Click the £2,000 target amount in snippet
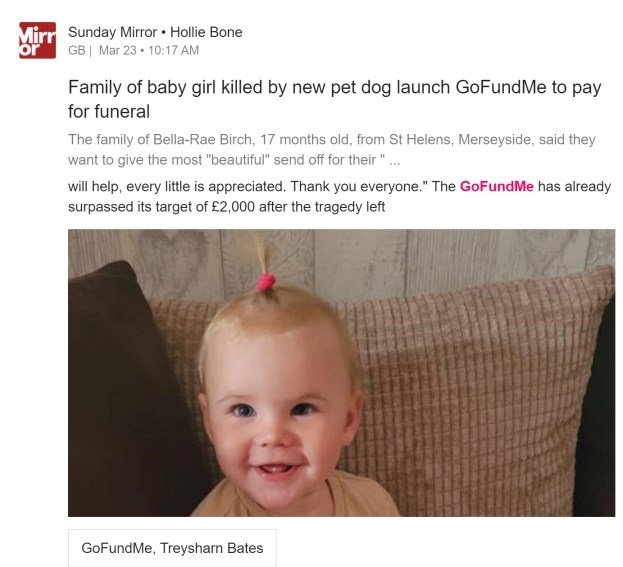The image size is (623, 567). 233,207
